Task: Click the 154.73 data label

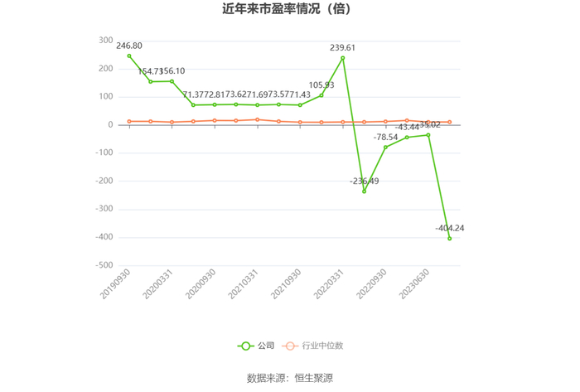Action: (151, 72)
